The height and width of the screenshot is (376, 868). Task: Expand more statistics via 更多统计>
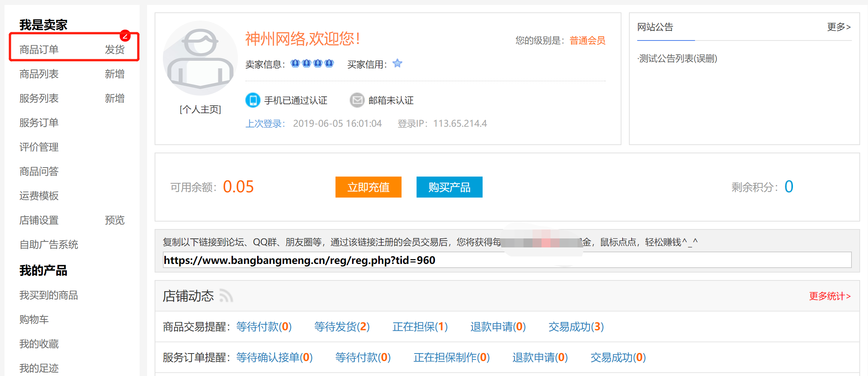pos(830,296)
